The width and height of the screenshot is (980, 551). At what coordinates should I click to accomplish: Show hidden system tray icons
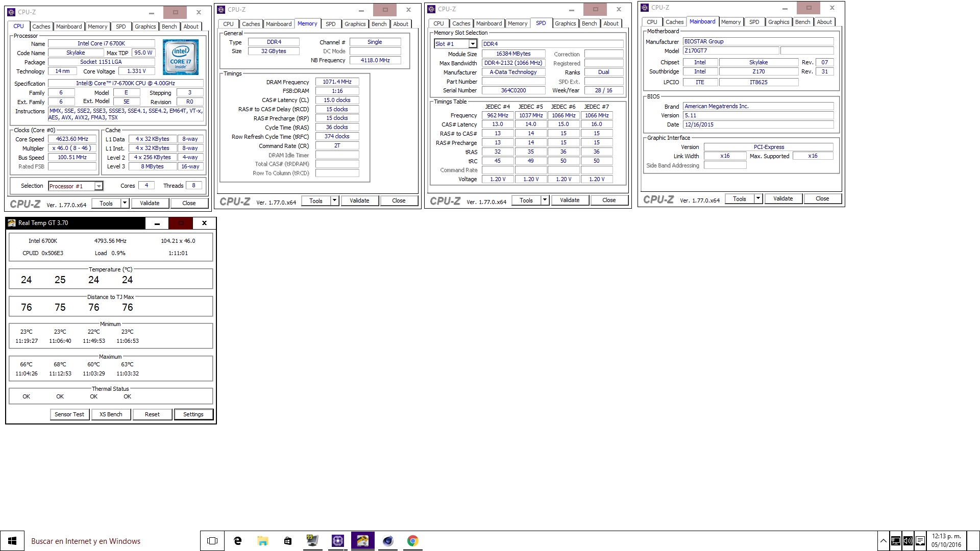pyautogui.click(x=883, y=541)
